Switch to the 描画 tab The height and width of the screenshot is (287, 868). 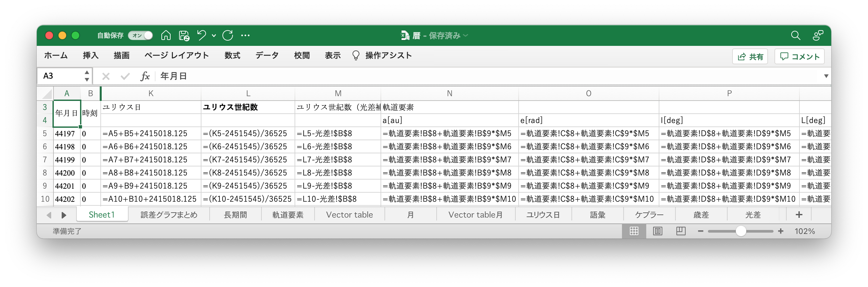[121, 55]
